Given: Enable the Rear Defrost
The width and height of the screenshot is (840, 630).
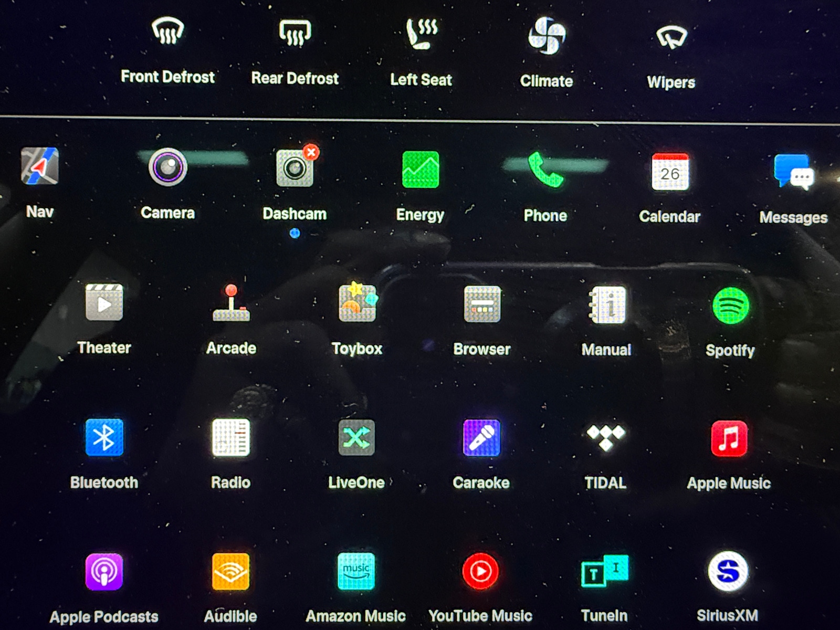Looking at the screenshot, I should coord(295,33).
